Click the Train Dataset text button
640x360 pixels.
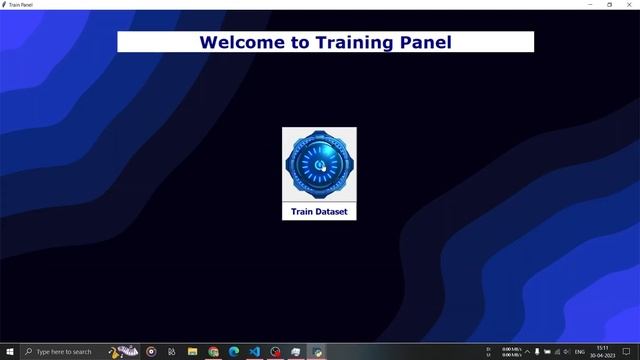click(319, 211)
